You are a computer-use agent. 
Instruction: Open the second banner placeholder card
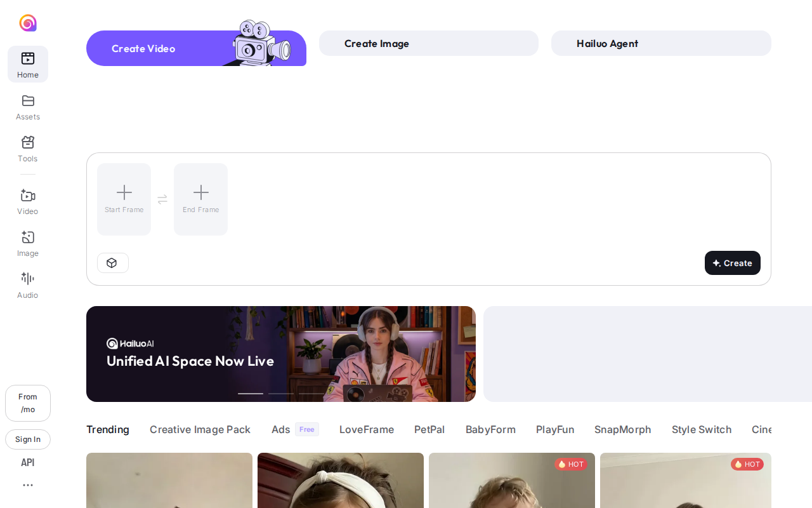[648, 354]
